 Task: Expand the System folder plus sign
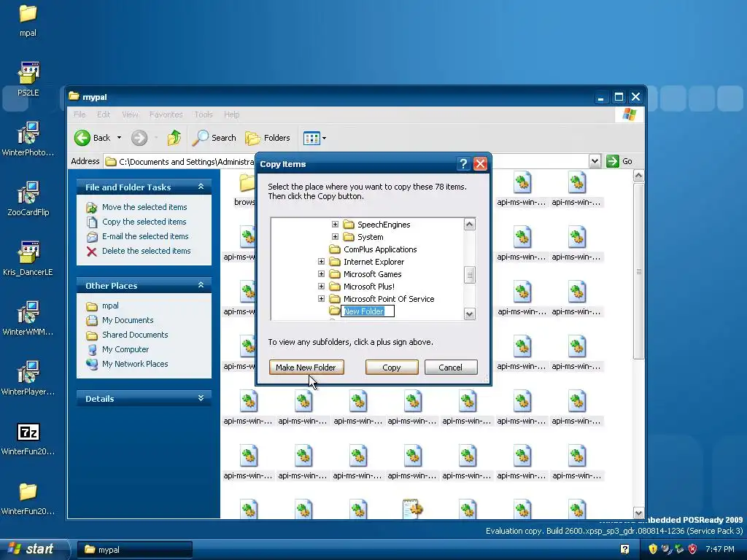[x=335, y=237]
